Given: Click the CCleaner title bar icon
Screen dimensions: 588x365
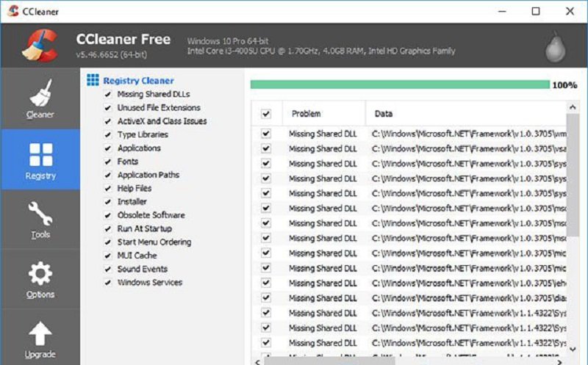Looking at the screenshot, I should [12, 11].
